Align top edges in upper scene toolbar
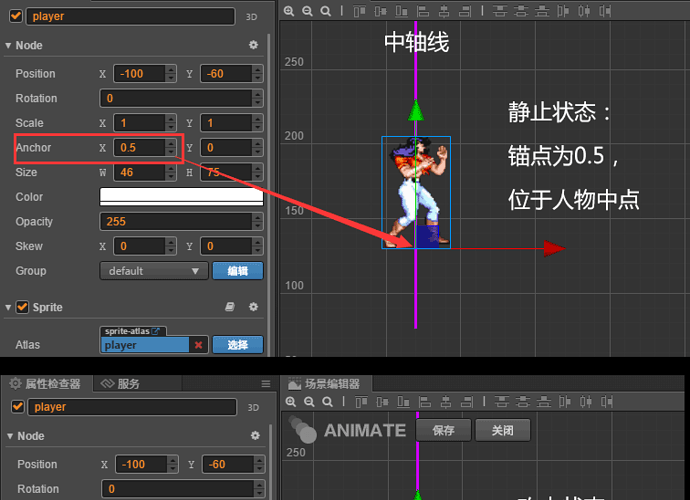The height and width of the screenshot is (500, 690). tap(359, 11)
